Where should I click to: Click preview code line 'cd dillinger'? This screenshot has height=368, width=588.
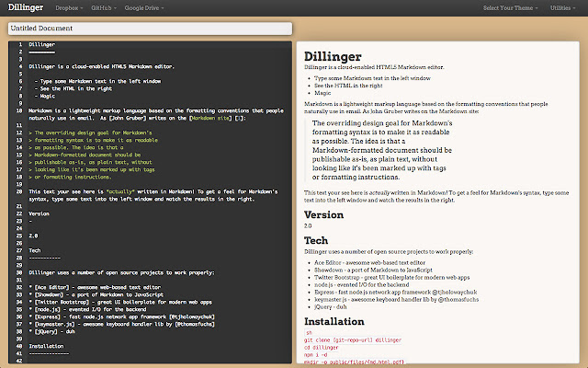(321, 348)
